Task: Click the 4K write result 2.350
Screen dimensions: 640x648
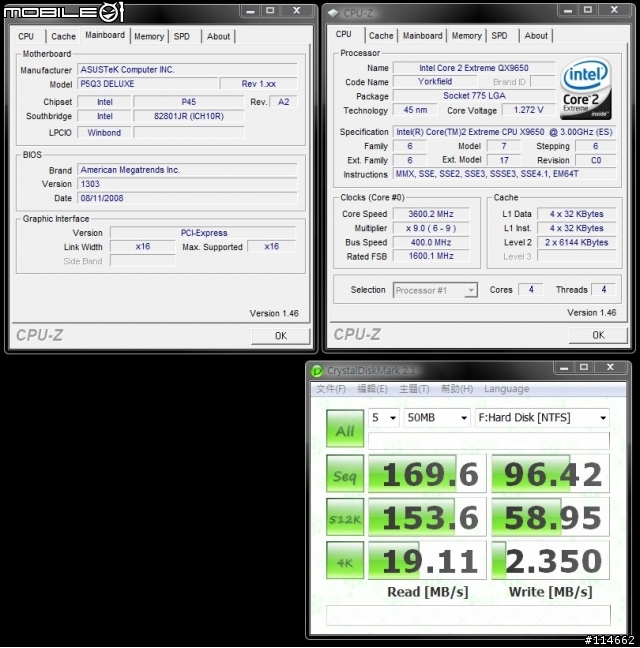Action: (x=550, y=560)
